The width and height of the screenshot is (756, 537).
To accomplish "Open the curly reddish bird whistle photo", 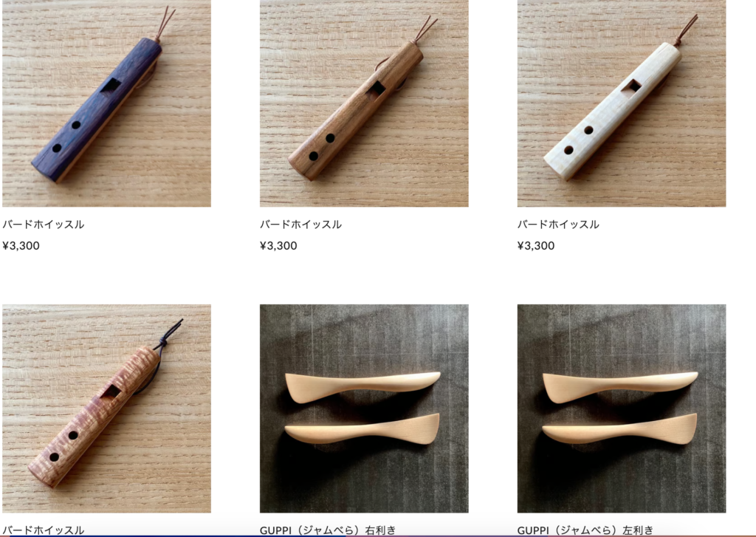I will click(x=106, y=408).
